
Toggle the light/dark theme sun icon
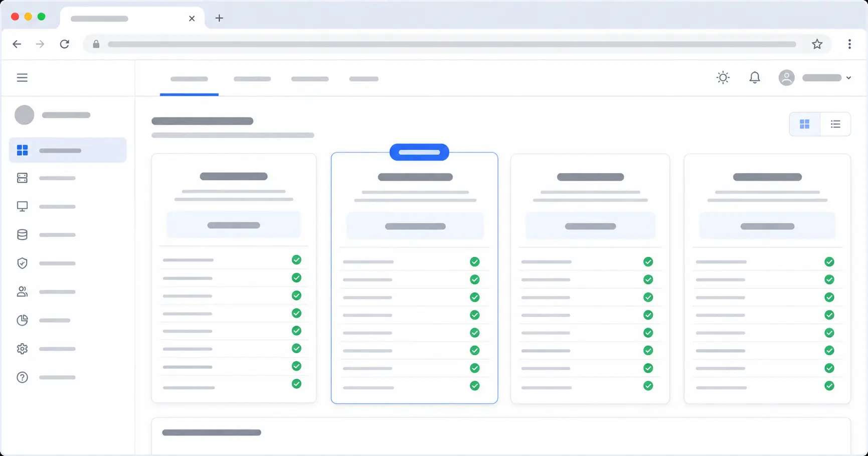tap(723, 78)
